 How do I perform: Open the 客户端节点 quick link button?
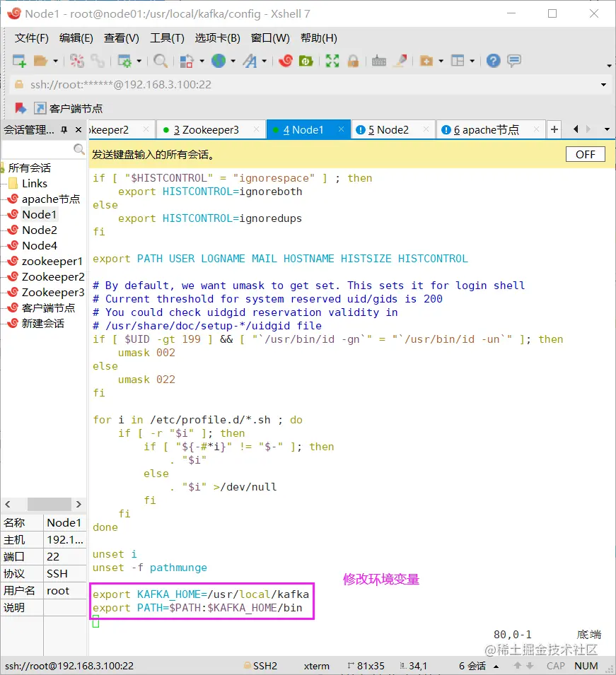pyautogui.click(x=69, y=108)
